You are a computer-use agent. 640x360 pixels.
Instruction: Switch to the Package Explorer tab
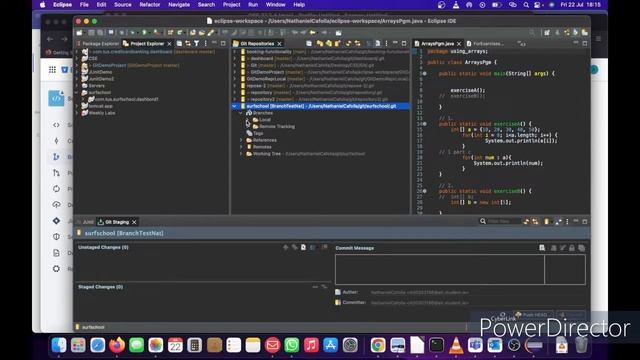tap(97, 44)
